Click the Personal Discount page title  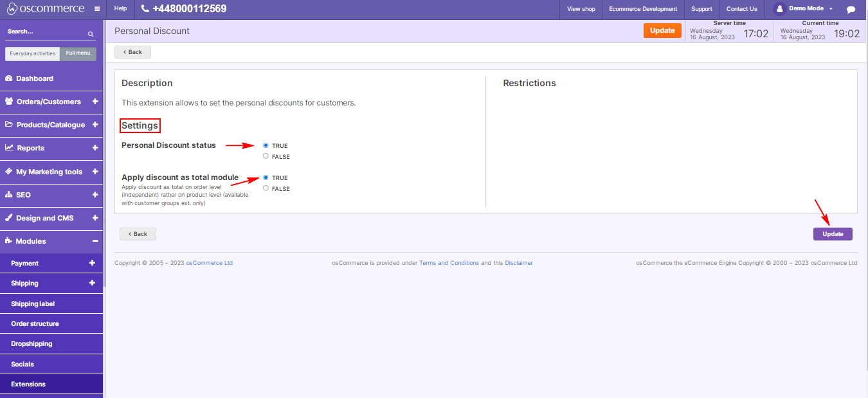[x=152, y=31]
